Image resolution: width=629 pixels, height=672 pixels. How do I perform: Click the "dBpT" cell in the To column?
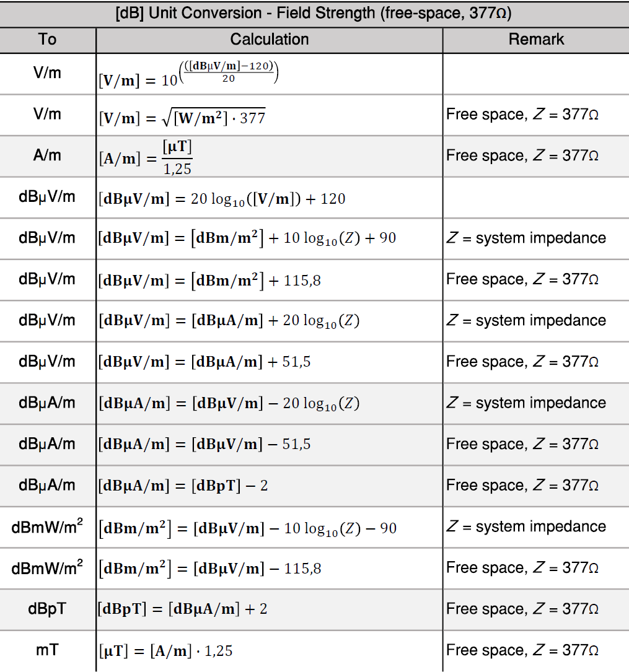pyautogui.click(x=47, y=609)
